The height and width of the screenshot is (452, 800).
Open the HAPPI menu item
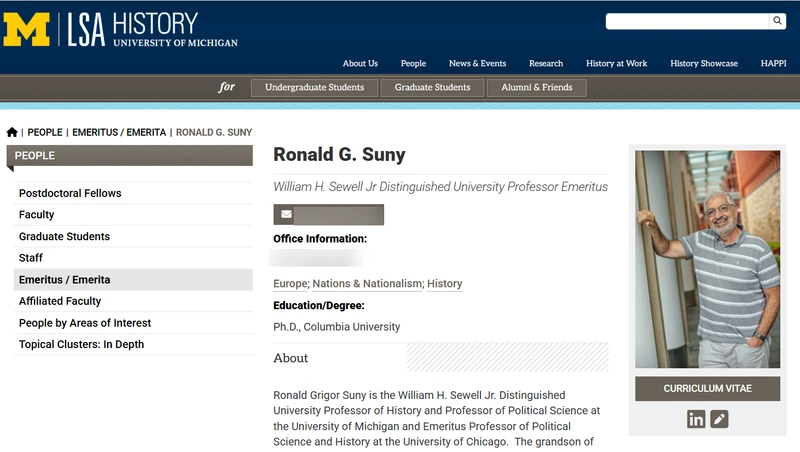coord(773,63)
